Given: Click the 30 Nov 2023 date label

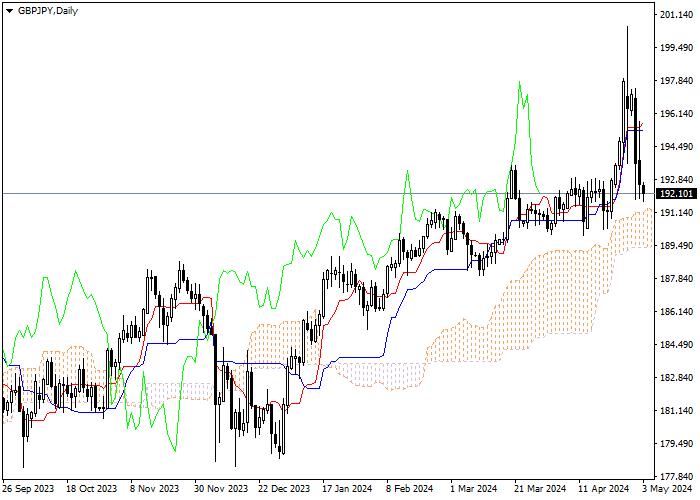Looking at the screenshot, I should [221, 489].
